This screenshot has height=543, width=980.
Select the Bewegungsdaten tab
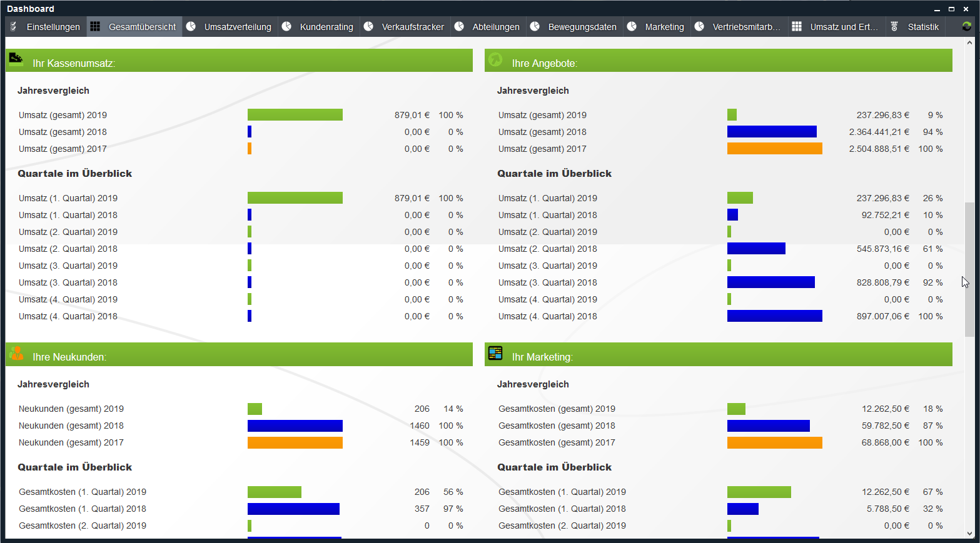point(575,27)
